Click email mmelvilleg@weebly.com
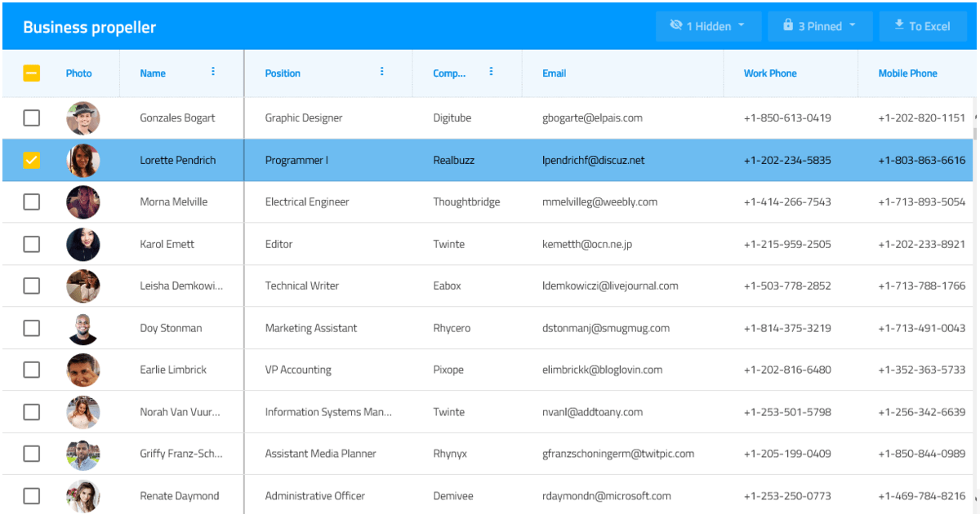The height and width of the screenshot is (514, 980). (x=599, y=202)
